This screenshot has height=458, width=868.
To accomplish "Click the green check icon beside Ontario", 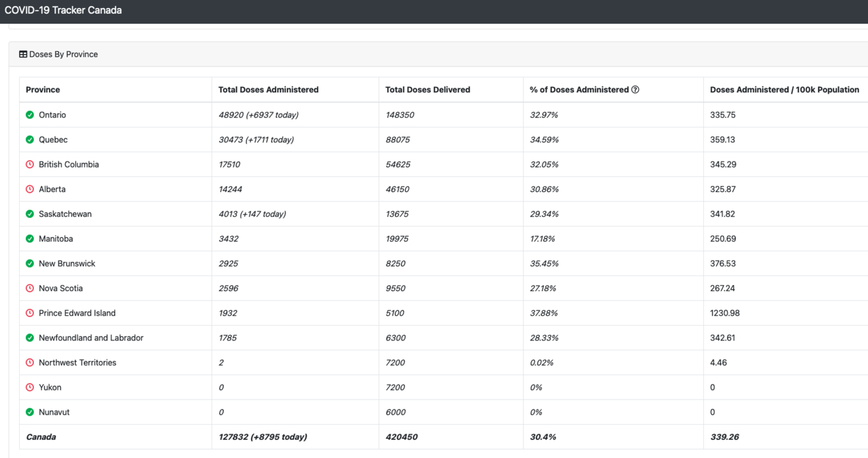I will coord(30,115).
